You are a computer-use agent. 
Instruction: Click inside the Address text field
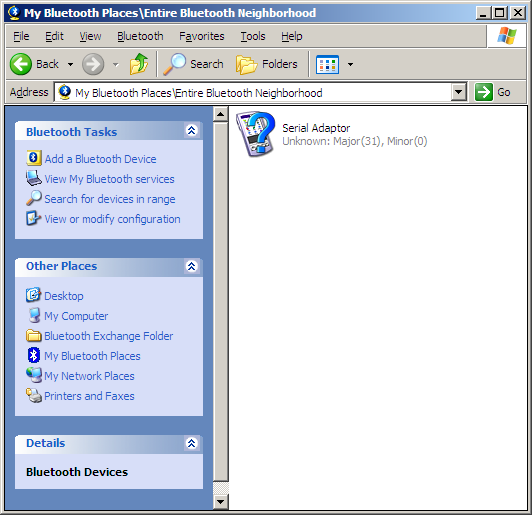pos(254,92)
